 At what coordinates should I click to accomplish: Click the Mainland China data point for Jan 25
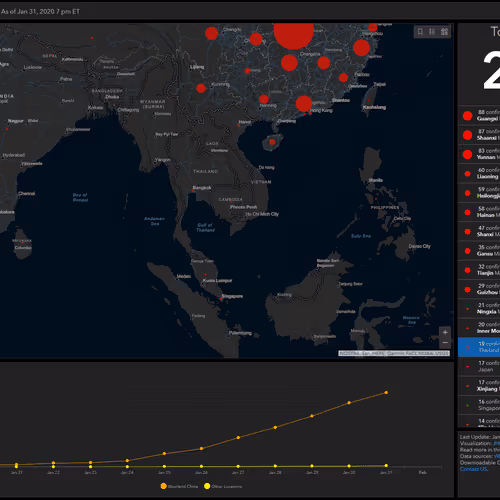point(164,454)
